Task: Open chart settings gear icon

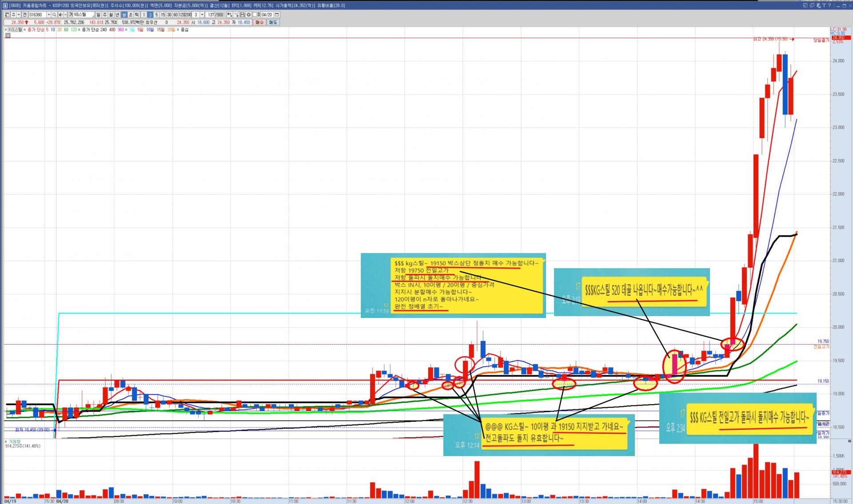Action: click(x=249, y=15)
